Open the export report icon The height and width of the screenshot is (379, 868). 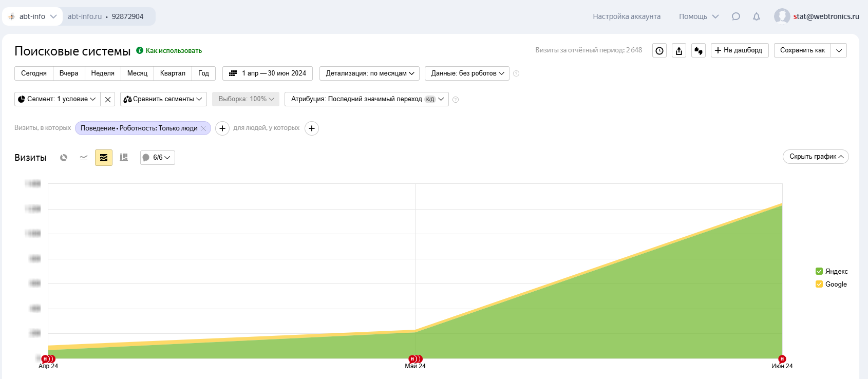pos(679,50)
